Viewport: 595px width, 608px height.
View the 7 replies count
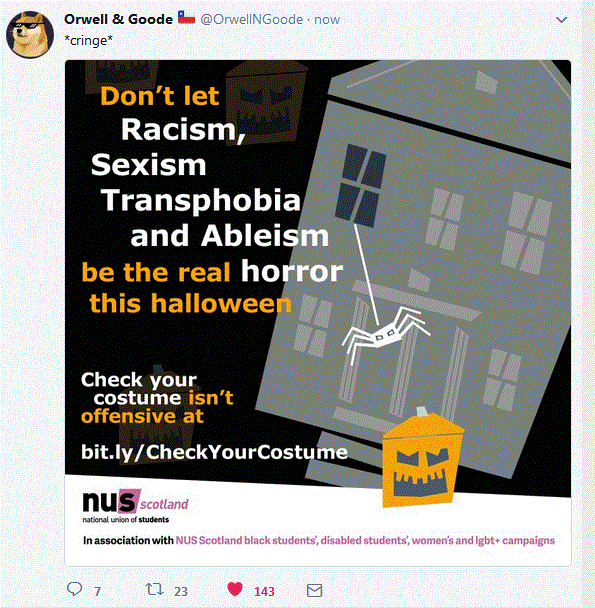click(97, 591)
